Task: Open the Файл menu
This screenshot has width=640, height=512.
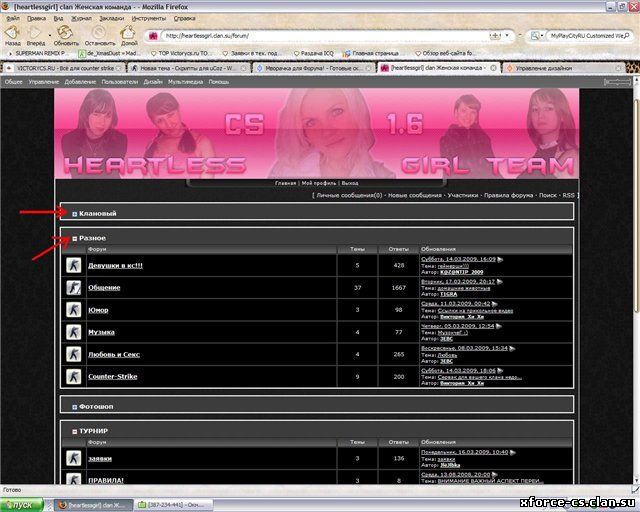Action: click(13, 18)
